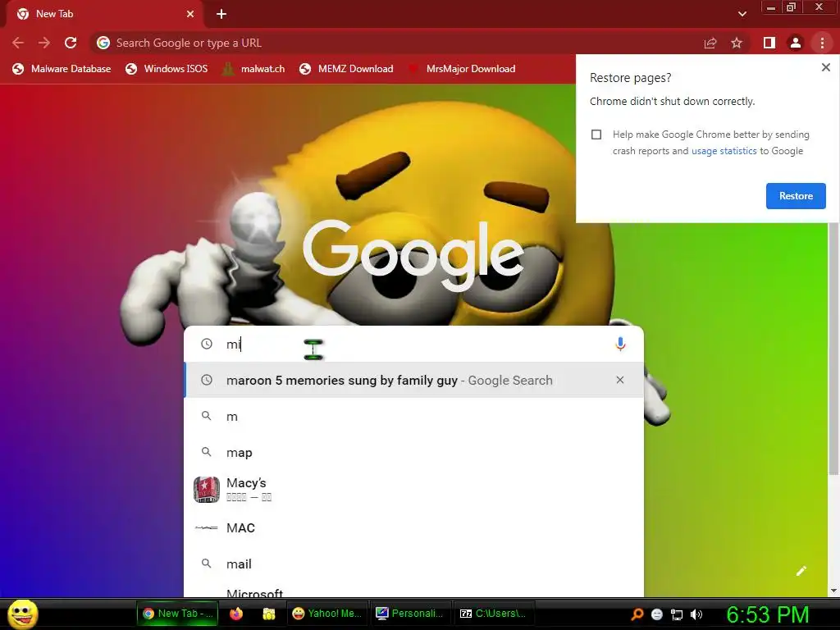Click the address bar URL field
840x630 pixels.
(396, 43)
